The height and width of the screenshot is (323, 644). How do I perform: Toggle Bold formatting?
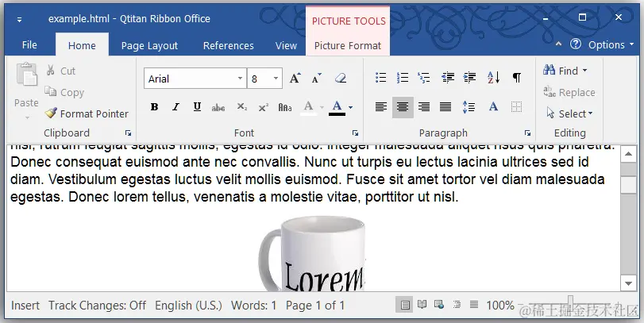(154, 107)
